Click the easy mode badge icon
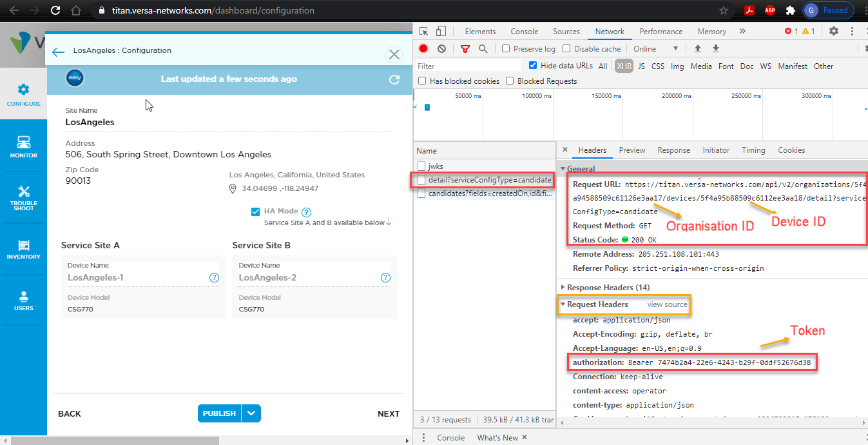868x445 pixels. pos(75,79)
